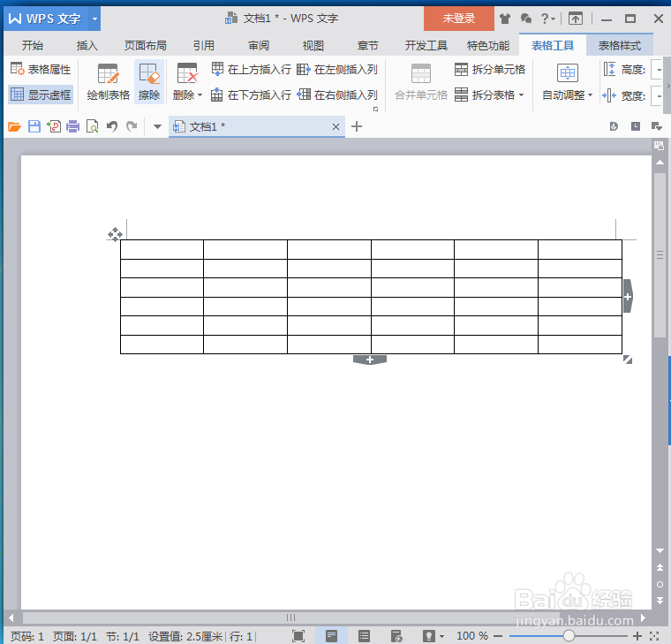The image size is (671, 644).
Task: Click the fit-to-window zoom icon
Action: coord(654,636)
